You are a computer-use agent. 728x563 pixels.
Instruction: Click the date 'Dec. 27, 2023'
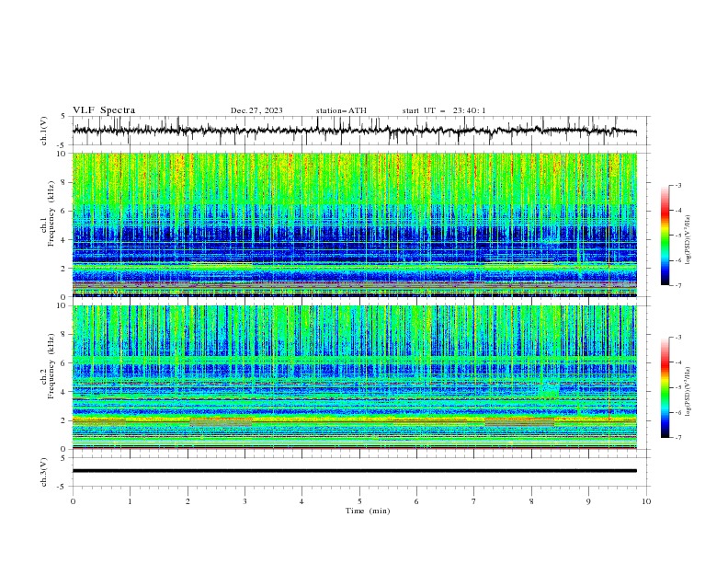pos(256,110)
